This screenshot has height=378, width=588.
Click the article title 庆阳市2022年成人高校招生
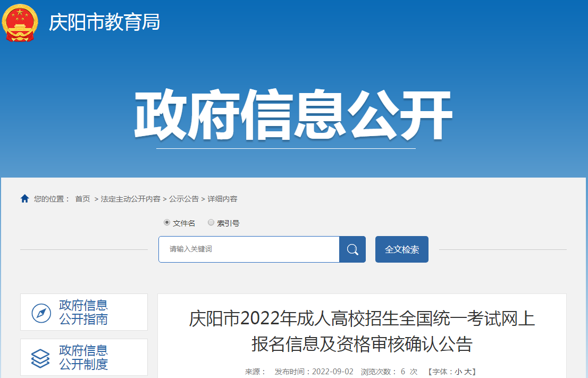[x=362, y=331]
